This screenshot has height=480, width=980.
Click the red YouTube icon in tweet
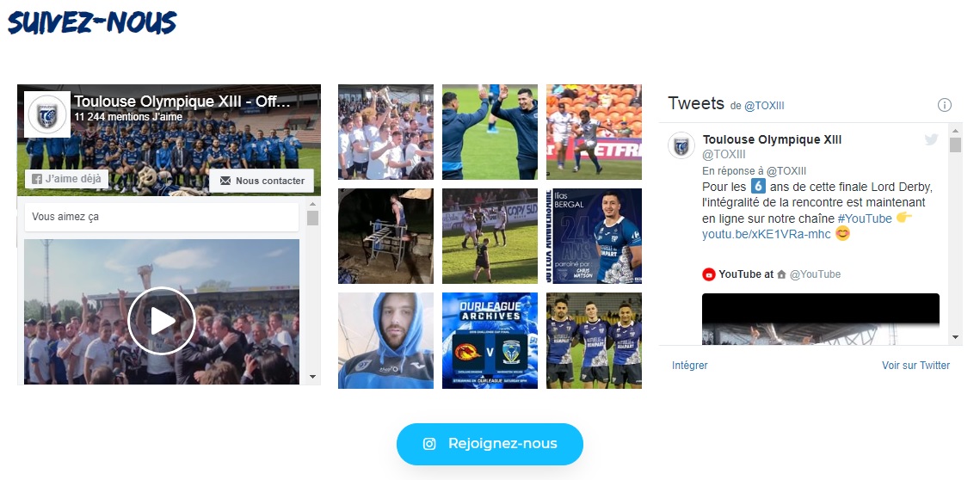point(709,274)
